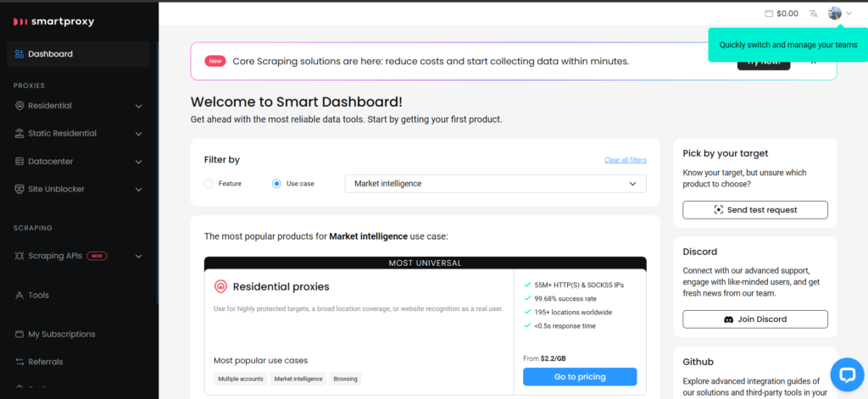Screen dimensions: 868x399
Task: Expand the Scraping APIs chevron
Action: 138,257
